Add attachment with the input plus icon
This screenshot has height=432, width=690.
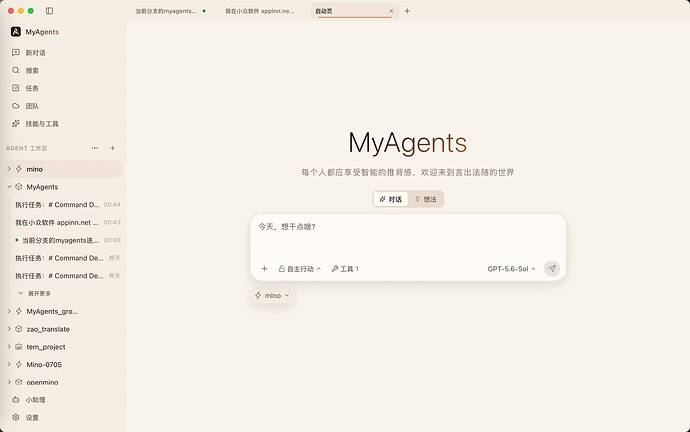pos(264,268)
